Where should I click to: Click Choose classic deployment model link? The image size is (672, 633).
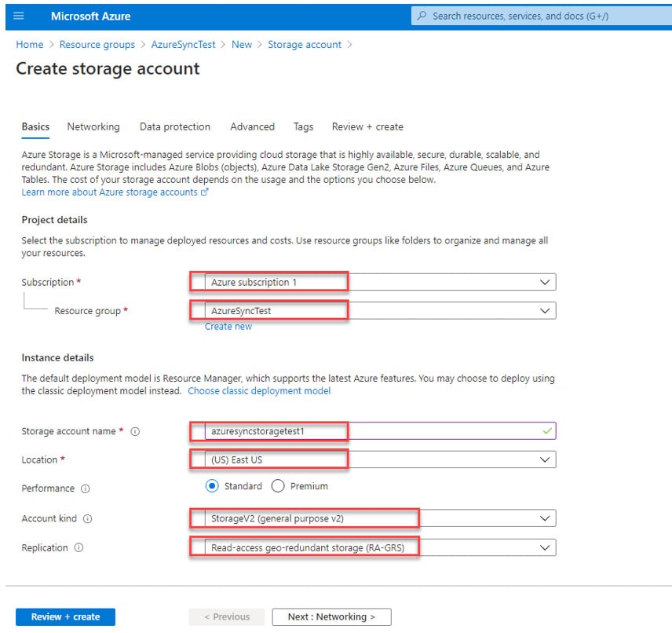point(259,390)
